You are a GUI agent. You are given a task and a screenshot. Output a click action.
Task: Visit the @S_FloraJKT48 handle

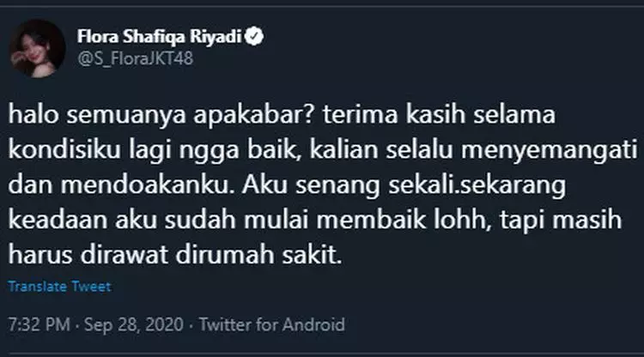135,58
